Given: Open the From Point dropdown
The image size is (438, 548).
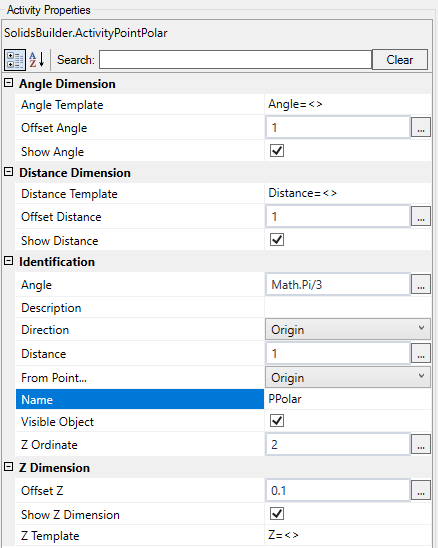Looking at the screenshot, I should click(348, 377).
